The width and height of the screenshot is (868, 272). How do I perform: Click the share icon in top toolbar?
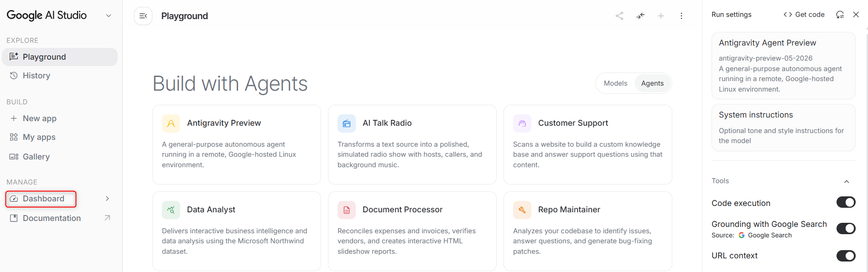pos(619,16)
